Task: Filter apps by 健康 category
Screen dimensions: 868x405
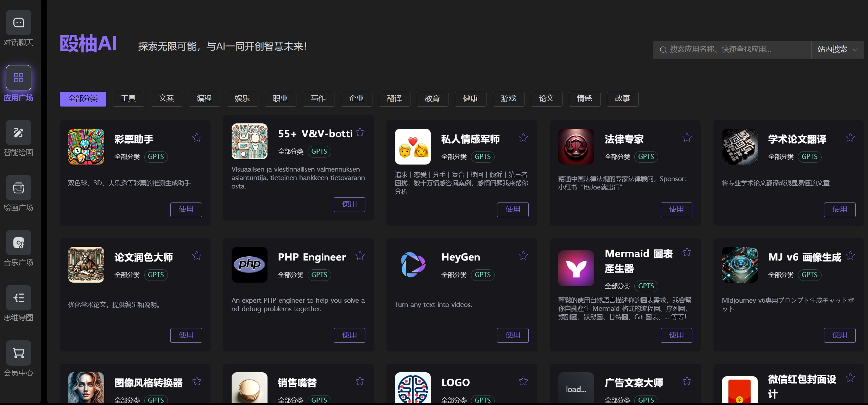Action: click(x=471, y=99)
